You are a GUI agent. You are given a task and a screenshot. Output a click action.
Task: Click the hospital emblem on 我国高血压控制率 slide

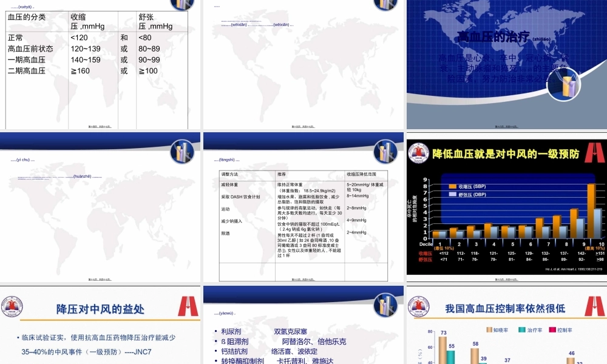coord(418,305)
